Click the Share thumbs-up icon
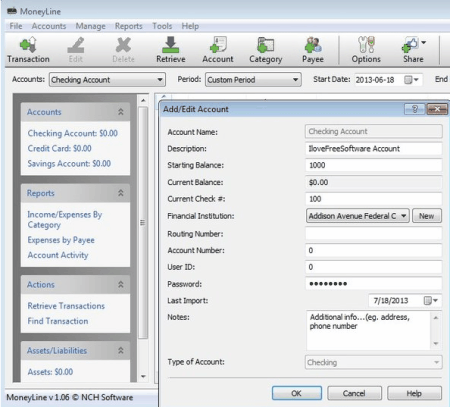Image resolution: width=450 pixels, height=407 pixels. pyautogui.click(x=410, y=45)
